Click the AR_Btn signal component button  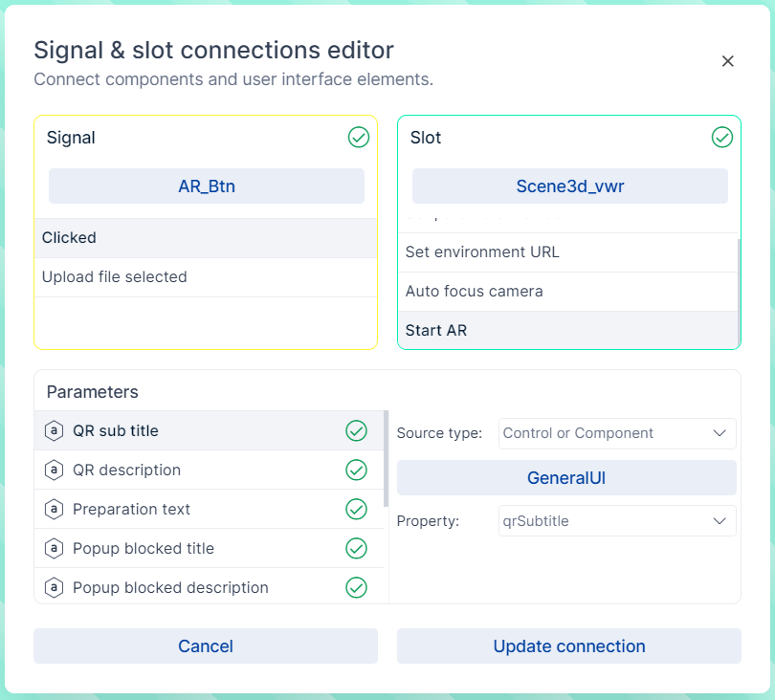207,186
